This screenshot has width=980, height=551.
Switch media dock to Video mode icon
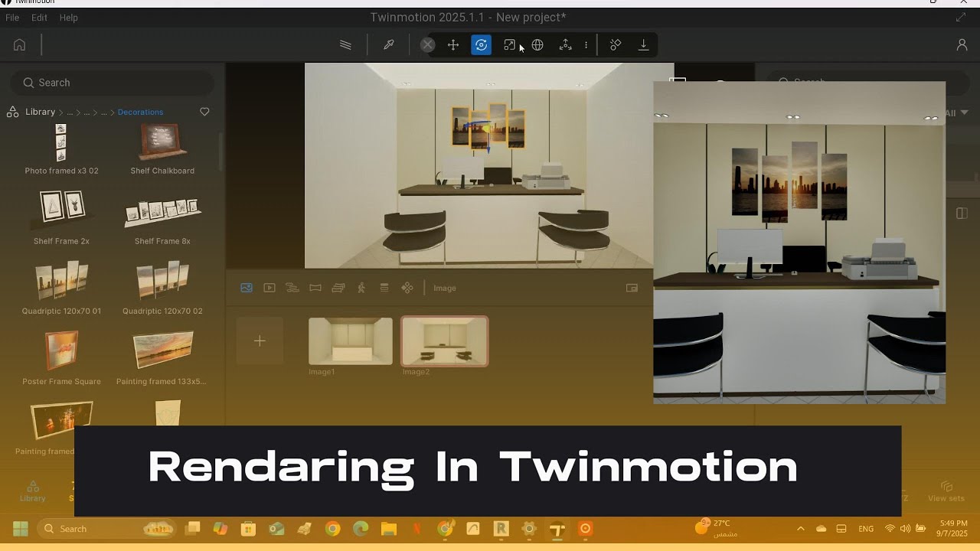click(269, 288)
